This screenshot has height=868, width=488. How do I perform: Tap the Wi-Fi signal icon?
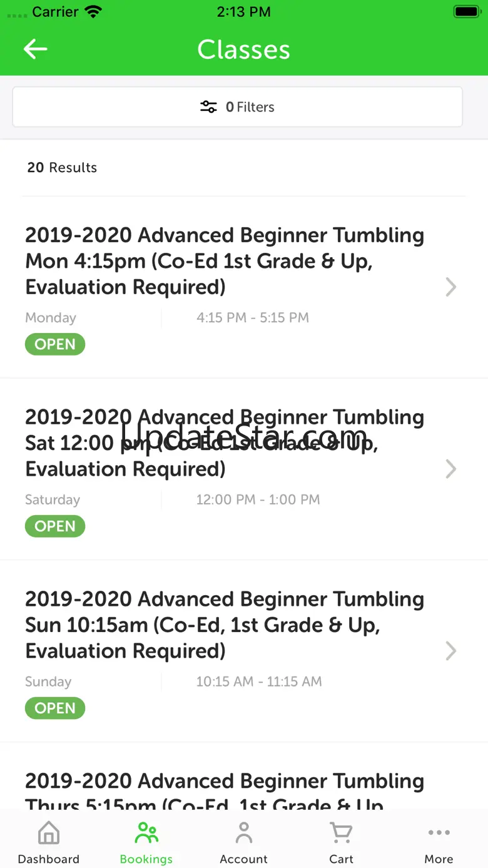[93, 12]
